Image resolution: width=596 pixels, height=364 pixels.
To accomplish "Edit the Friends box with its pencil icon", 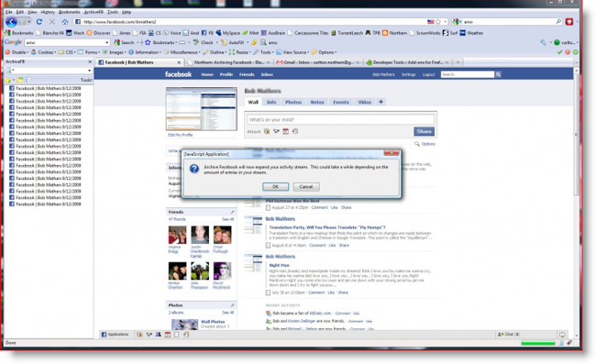I will (x=232, y=212).
